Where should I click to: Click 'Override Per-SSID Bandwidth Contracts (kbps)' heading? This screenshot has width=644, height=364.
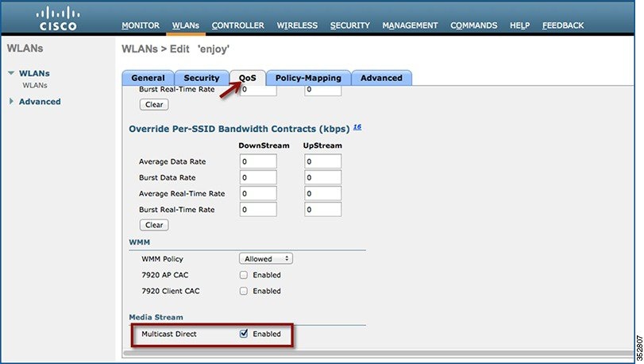click(x=239, y=129)
